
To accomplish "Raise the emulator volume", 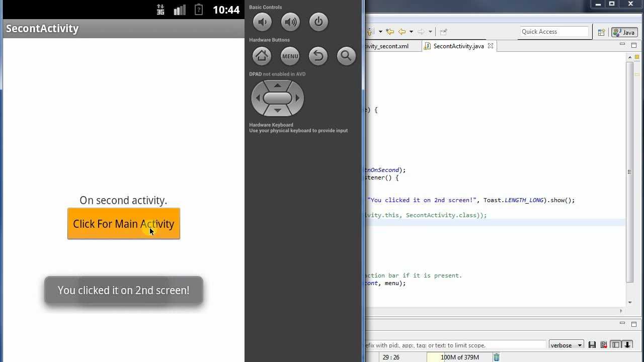I will click(290, 22).
